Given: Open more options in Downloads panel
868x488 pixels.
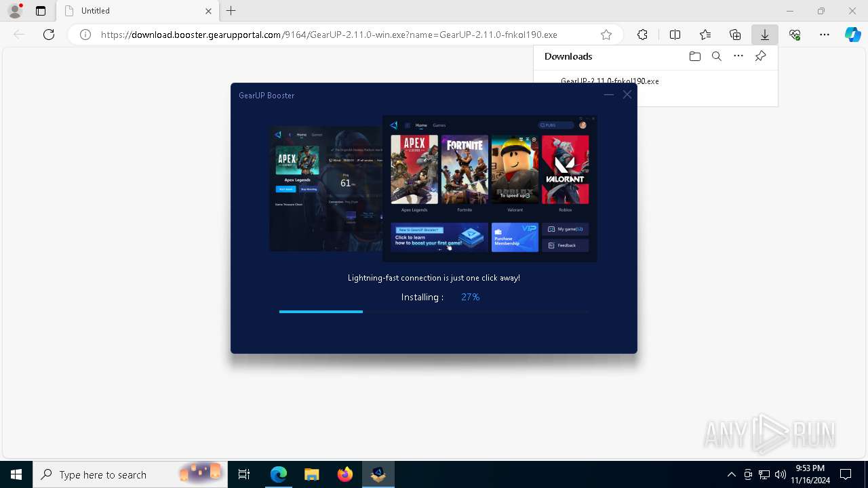Looking at the screenshot, I should [738, 56].
